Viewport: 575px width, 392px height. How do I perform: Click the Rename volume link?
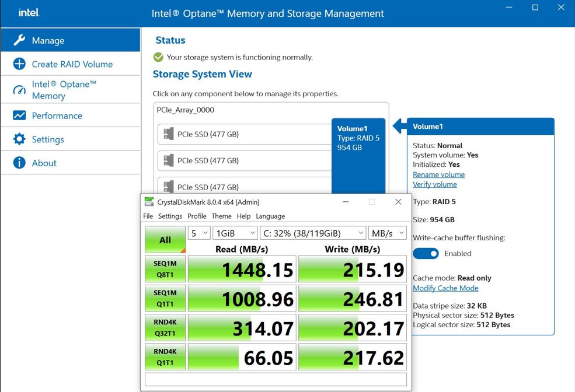click(x=438, y=174)
